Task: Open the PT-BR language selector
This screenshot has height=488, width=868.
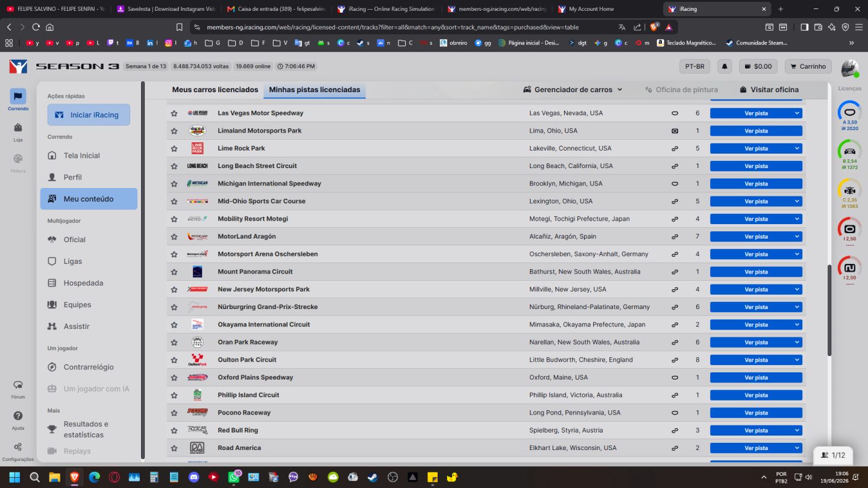Action: pyautogui.click(x=694, y=66)
